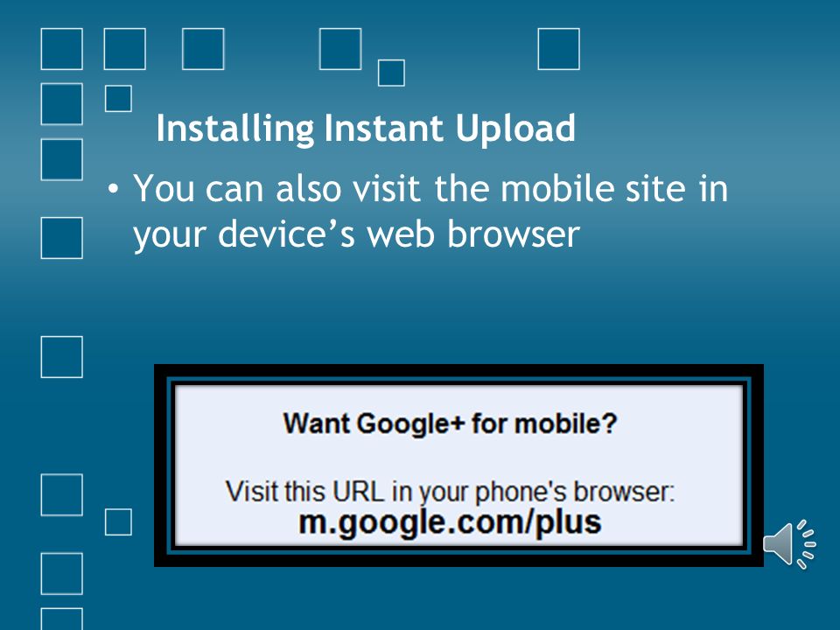Click the word 'Instant' in the title
Image resolution: width=840 pixels, height=630 pixels.
[383, 129]
